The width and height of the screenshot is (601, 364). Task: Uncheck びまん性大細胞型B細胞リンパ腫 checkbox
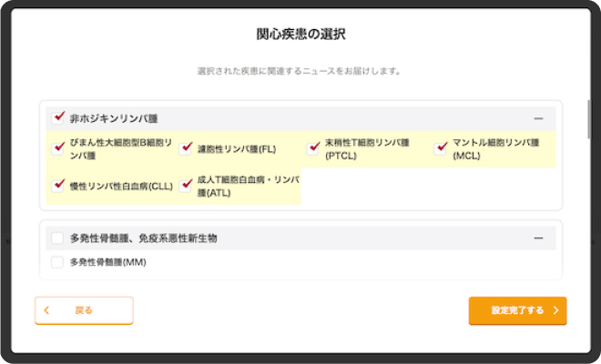(x=58, y=148)
